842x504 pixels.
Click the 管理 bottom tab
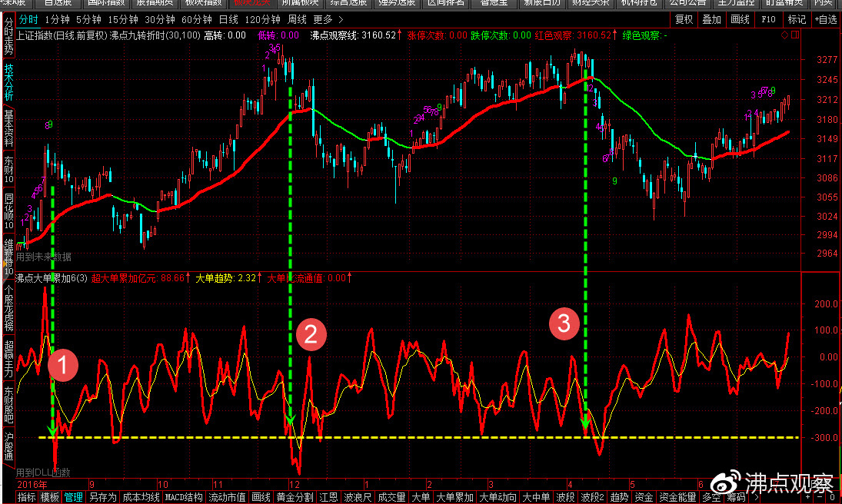click(x=73, y=498)
